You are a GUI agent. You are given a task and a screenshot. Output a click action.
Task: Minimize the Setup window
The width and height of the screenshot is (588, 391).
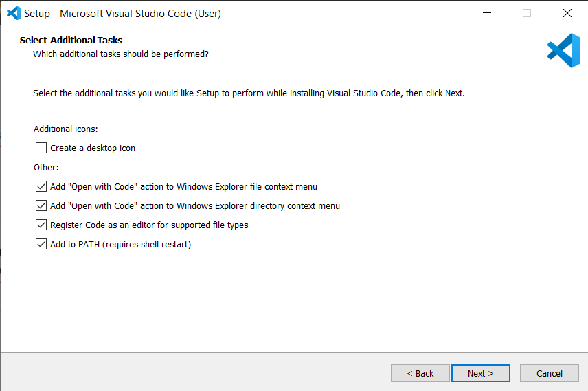click(486, 13)
